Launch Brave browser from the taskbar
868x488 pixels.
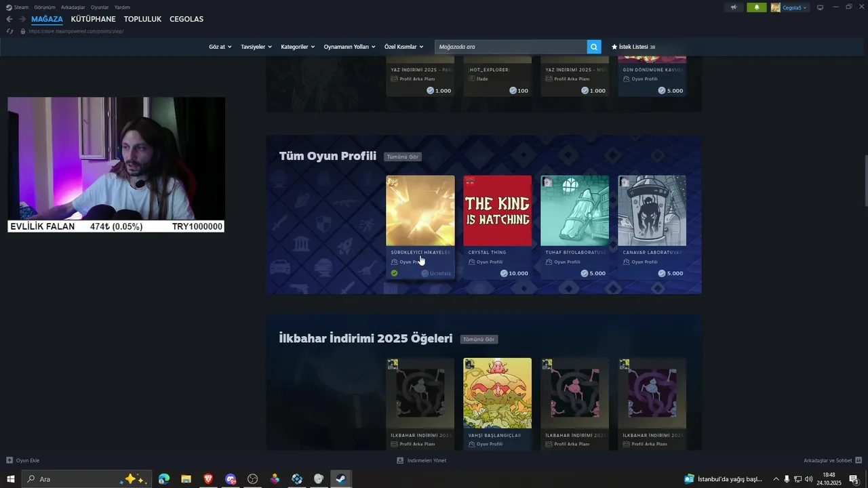(x=208, y=479)
